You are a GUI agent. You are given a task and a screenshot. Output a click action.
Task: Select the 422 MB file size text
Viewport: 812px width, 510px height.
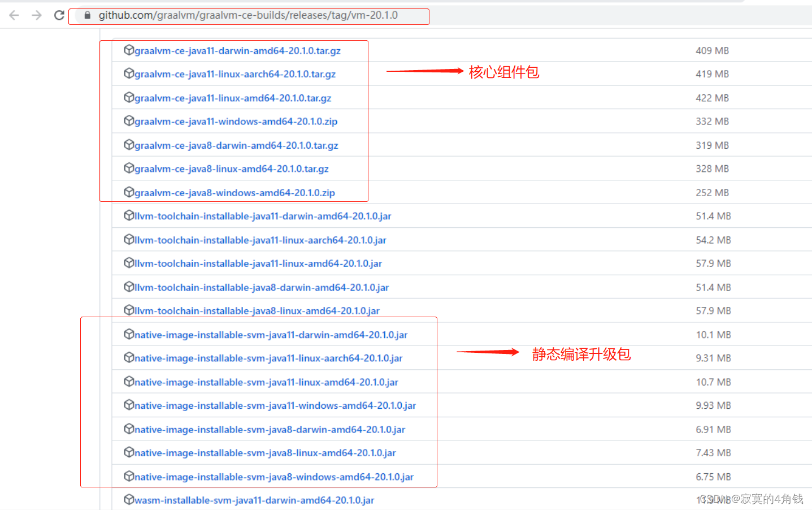tap(712, 98)
